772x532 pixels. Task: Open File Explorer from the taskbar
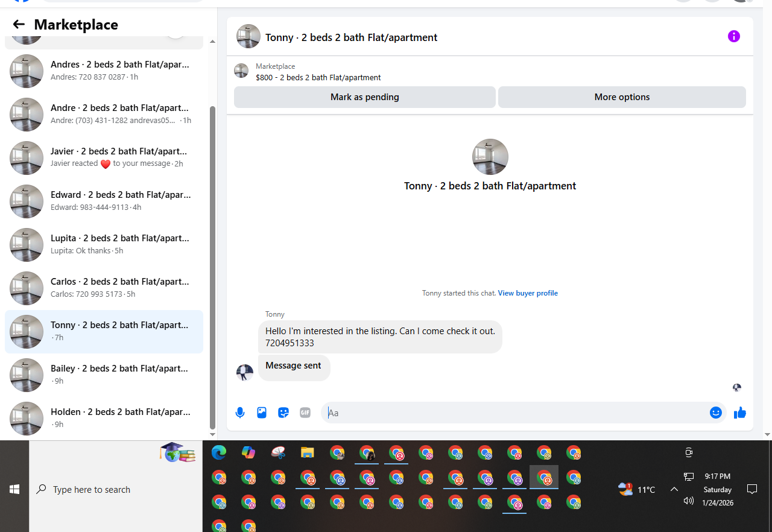coord(308,452)
